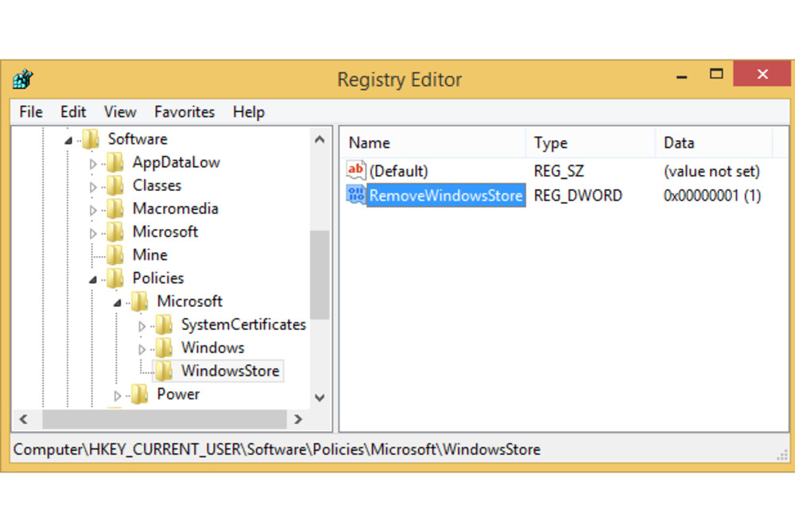Click the WindowsStore folder icon

point(165,371)
